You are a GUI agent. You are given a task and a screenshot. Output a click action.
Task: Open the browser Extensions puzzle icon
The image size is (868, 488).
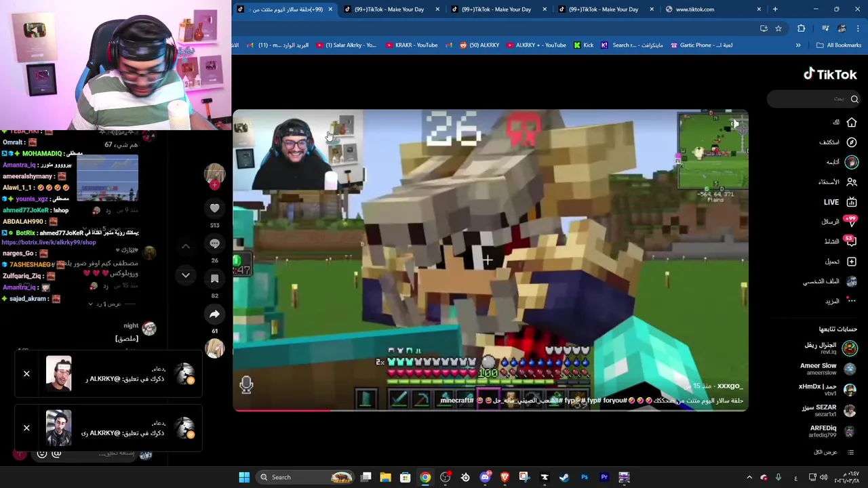[801, 28]
